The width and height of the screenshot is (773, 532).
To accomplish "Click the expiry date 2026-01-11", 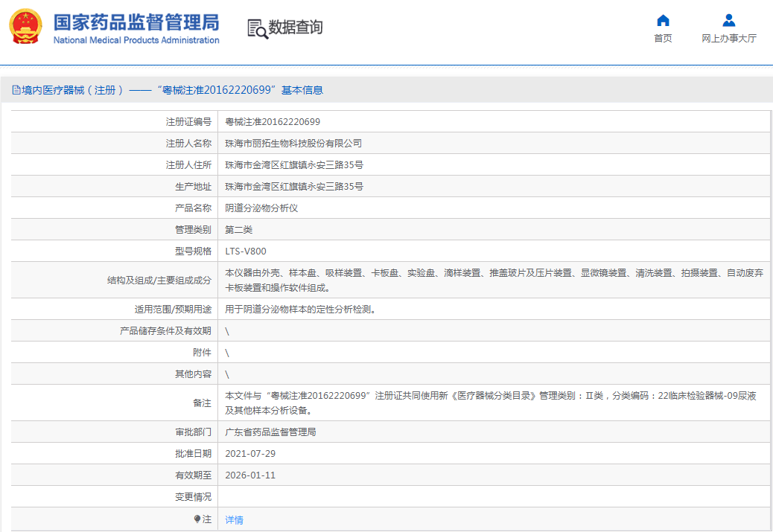I will [x=250, y=475].
